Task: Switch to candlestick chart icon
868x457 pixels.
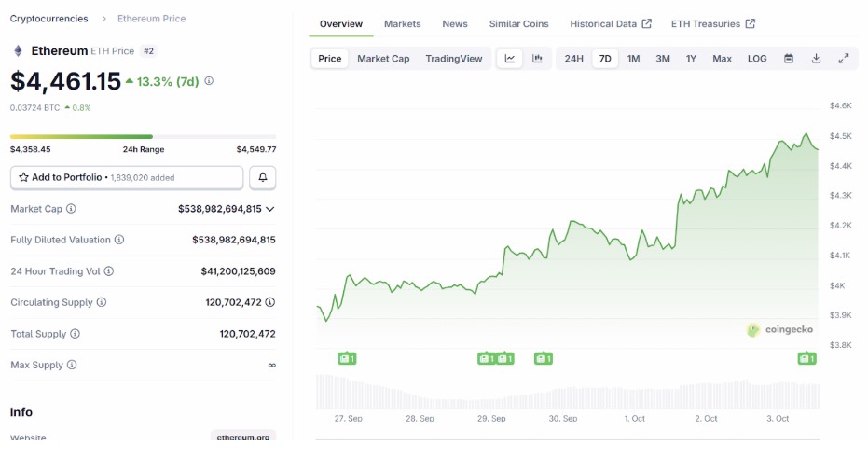Action: tap(538, 59)
